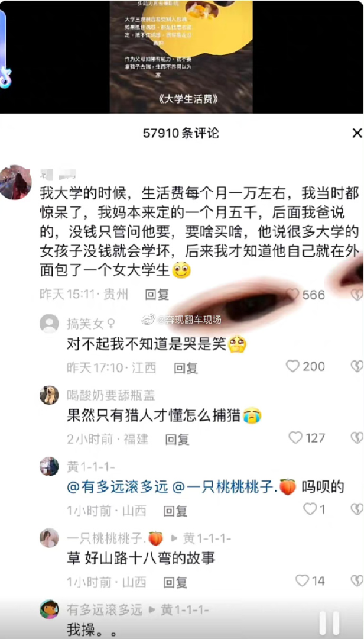Open mentioned user @有多远滚多远

tap(118, 487)
